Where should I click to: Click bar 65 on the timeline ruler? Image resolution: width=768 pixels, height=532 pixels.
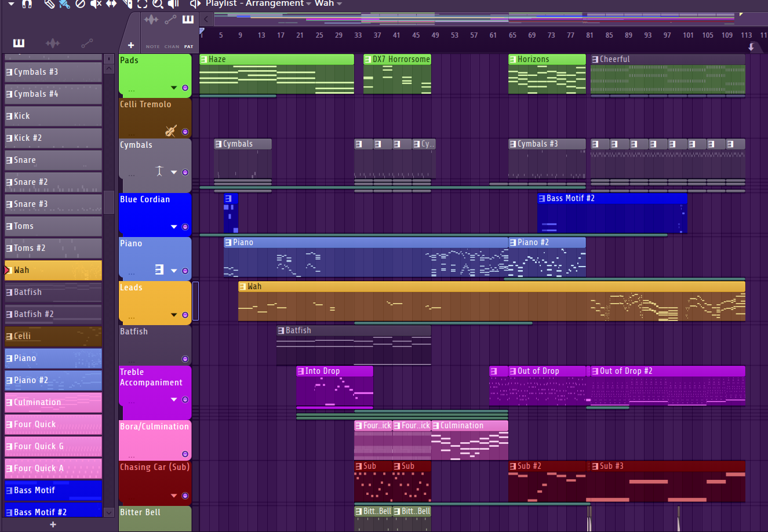[512, 35]
